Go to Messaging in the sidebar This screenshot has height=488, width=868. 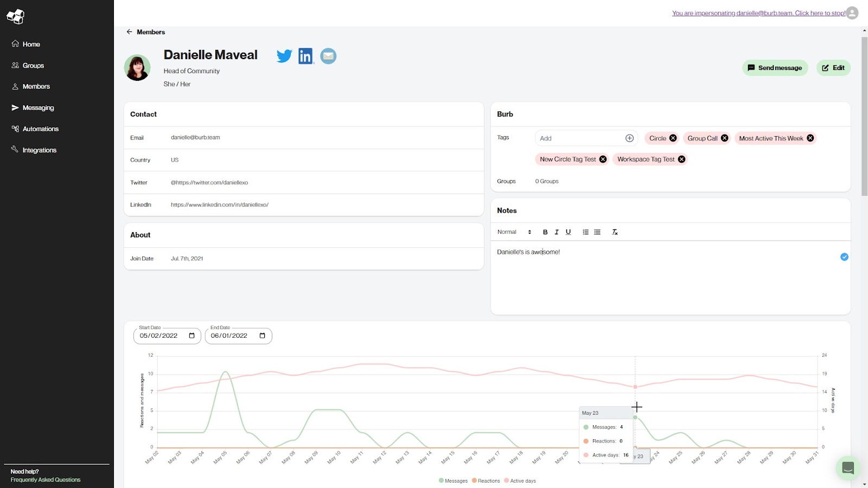click(x=38, y=108)
